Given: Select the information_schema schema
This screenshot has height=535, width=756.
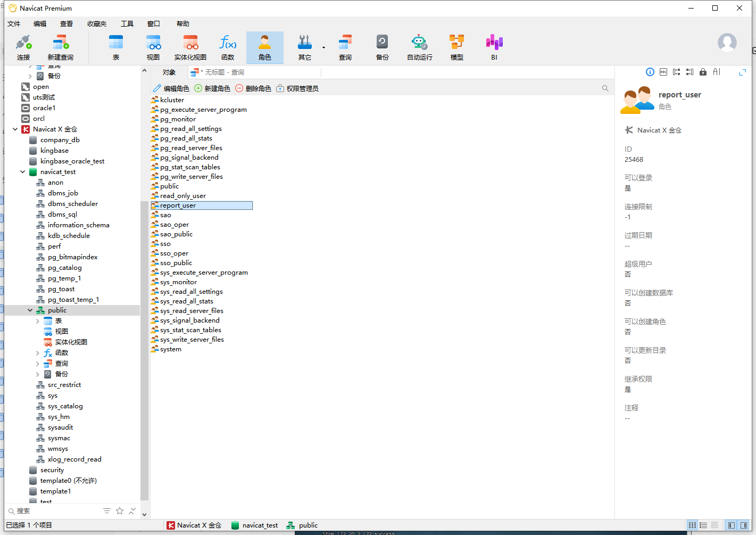Looking at the screenshot, I should click(x=78, y=225).
